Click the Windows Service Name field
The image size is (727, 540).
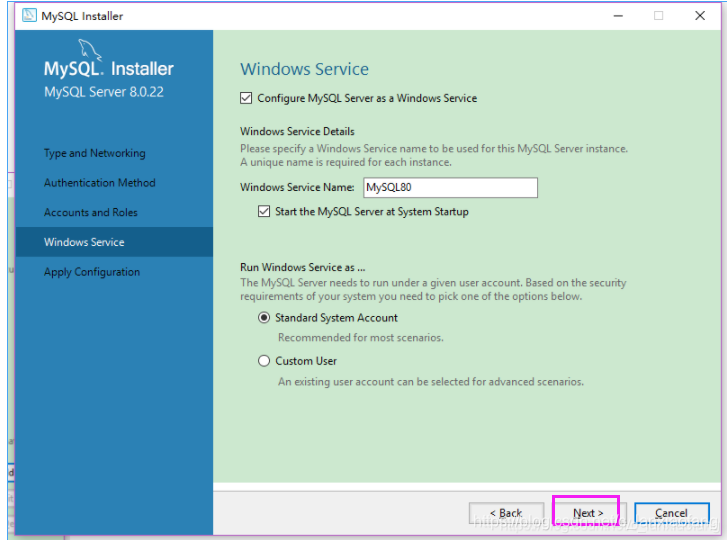pyautogui.click(x=450, y=188)
